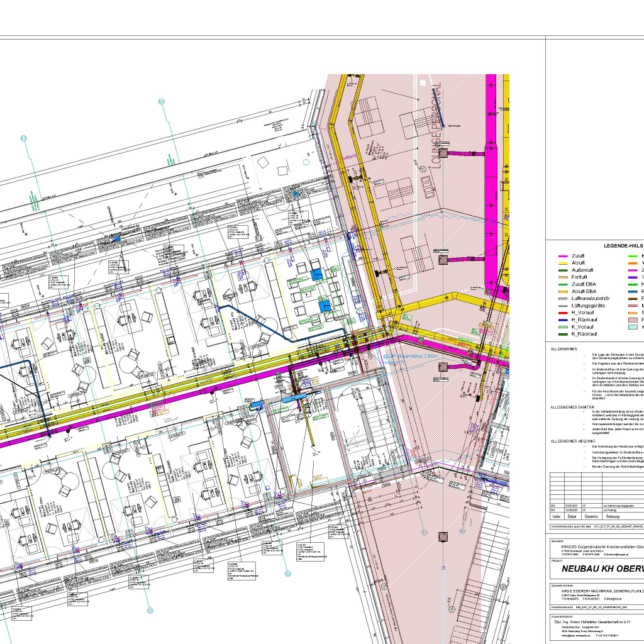644x644 pixels.
Task: Select the gray Luftkanalzubehör legend swatch
Action: 563,298
